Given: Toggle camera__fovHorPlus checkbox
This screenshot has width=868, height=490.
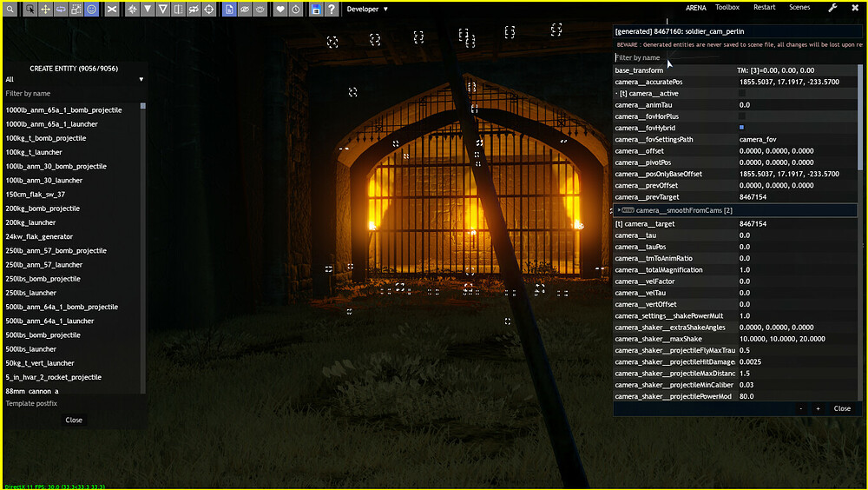Looking at the screenshot, I should (742, 116).
